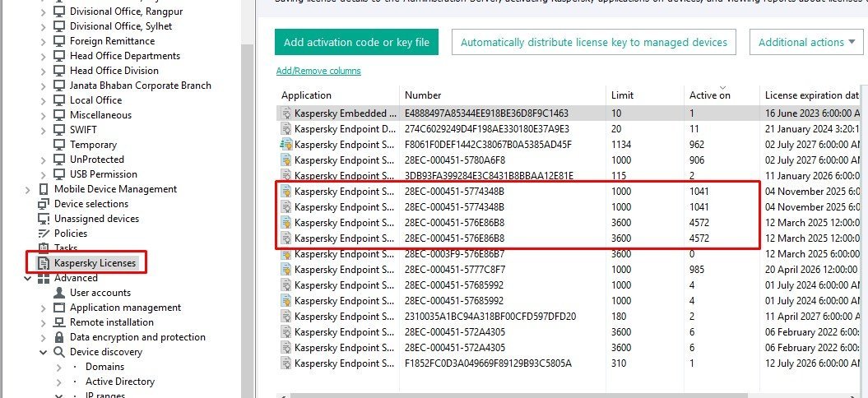Click the padlock icon for Data encryption
The height and width of the screenshot is (398, 868).
pos(59,336)
